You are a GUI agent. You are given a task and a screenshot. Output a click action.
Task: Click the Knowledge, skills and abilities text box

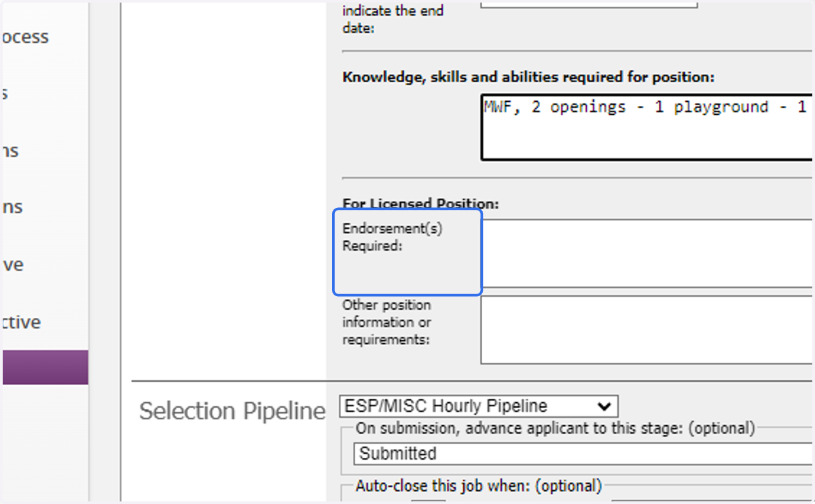tap(647, 127)
